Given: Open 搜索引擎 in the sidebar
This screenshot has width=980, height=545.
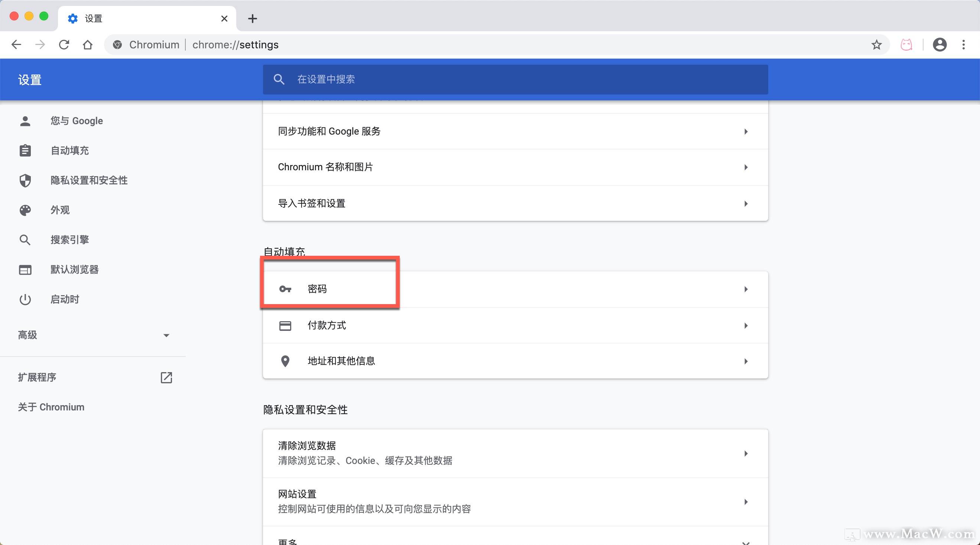Looking at the screenshot, I should (x=69, y=239).
